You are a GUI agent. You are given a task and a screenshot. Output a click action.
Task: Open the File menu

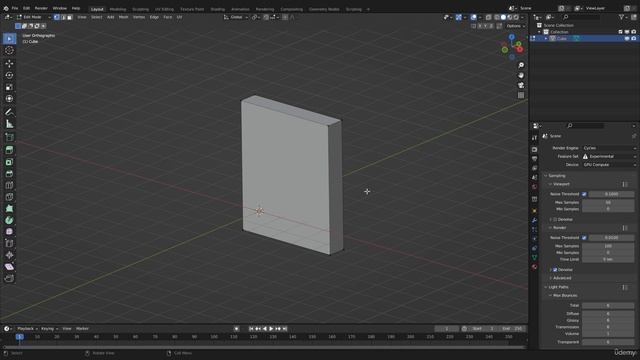(15, 8)
